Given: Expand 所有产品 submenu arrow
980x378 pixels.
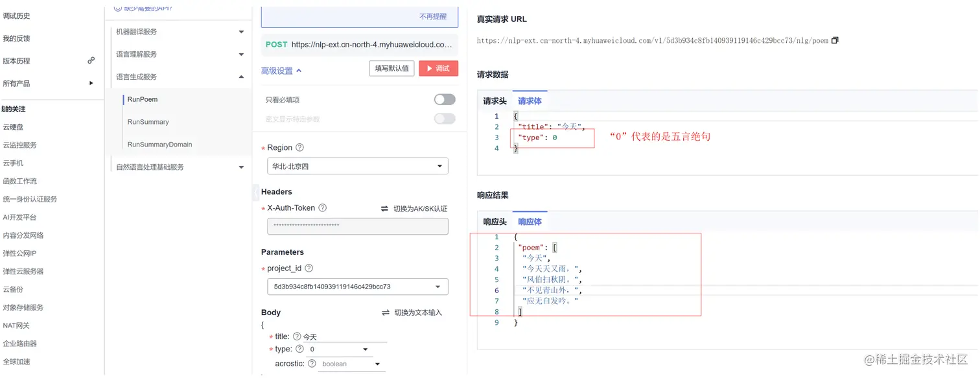Looking at the screenshot, I should click(x=91, y=83).
